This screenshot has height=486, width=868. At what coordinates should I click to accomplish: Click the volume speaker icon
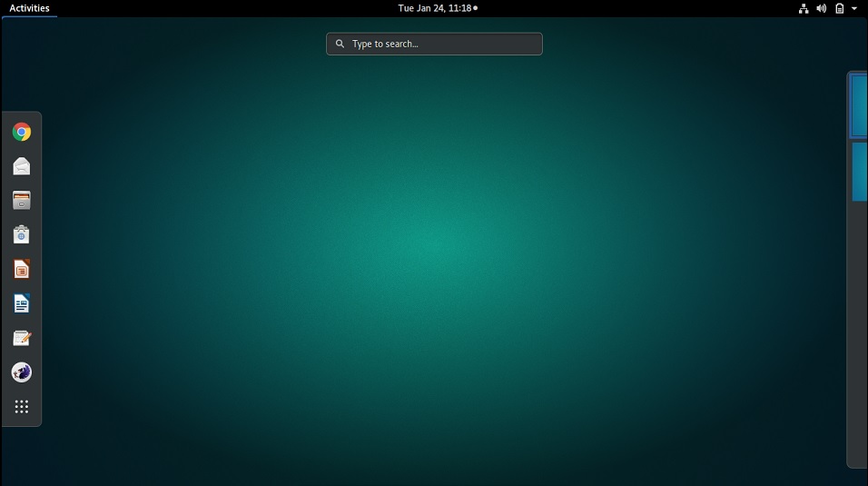click(x=821, y=8)
